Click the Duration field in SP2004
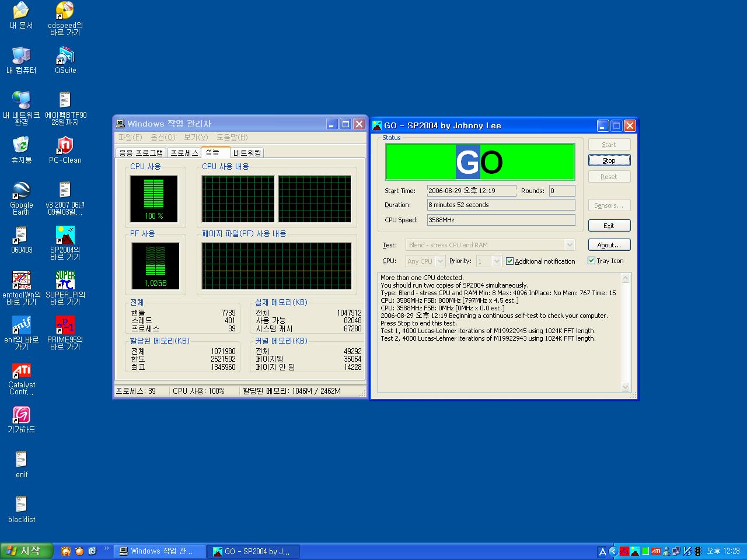 [x=501, y=205]
